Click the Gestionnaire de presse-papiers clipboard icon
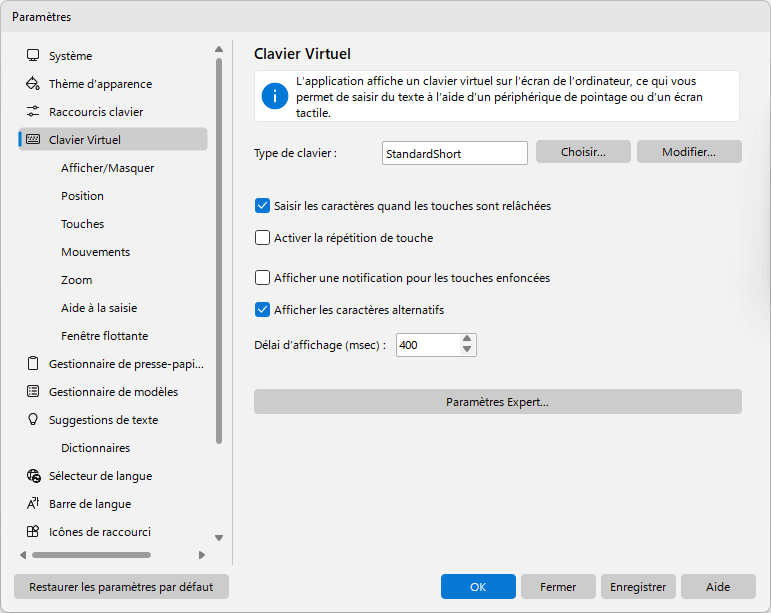771x613 pixels. pyautogui.click(x=33, y=364)
